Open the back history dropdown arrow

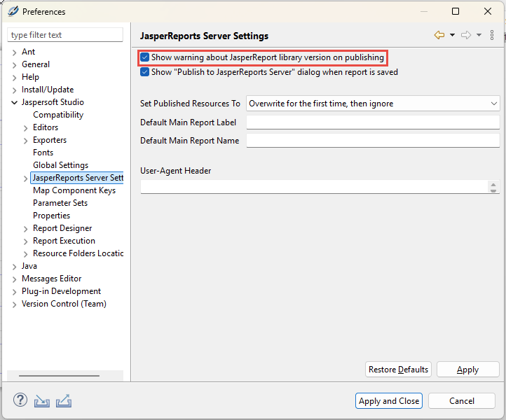pos(453,35)
